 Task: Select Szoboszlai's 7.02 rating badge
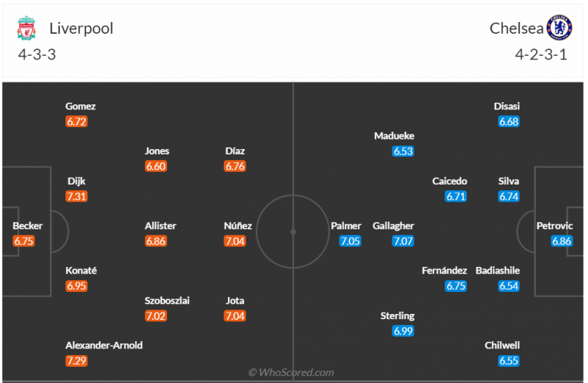156,316
